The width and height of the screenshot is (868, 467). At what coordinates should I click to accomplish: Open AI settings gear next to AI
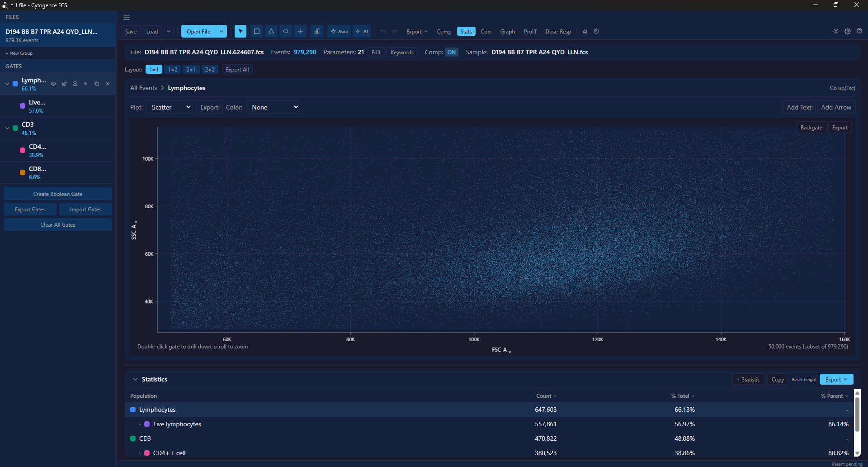pos(596,31)
